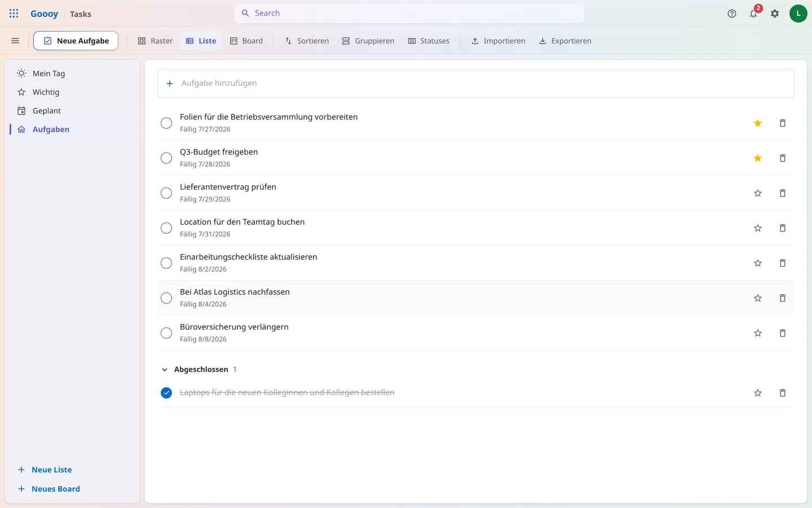Click the plus icon in Aufgabe hinzufügen
This screenshot has height=508, width=812.
170,84
